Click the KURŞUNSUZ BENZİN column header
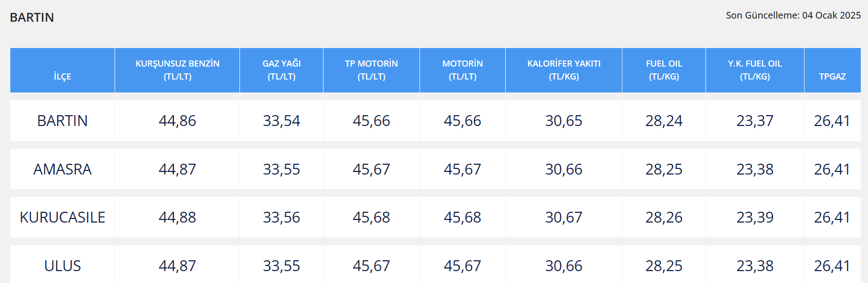Image resolution: width=868 pixels, height=283 pixels. [x=178, y=71]
